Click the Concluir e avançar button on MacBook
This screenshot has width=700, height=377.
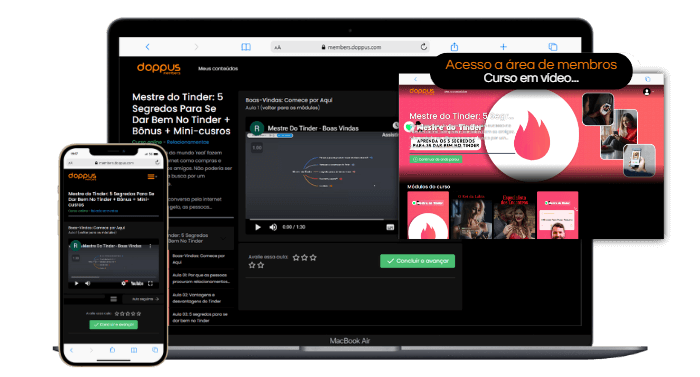pos(417,261)
